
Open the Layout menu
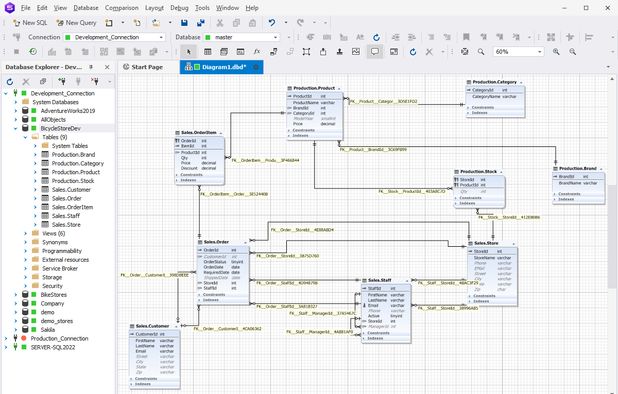[x=154, y=8]
